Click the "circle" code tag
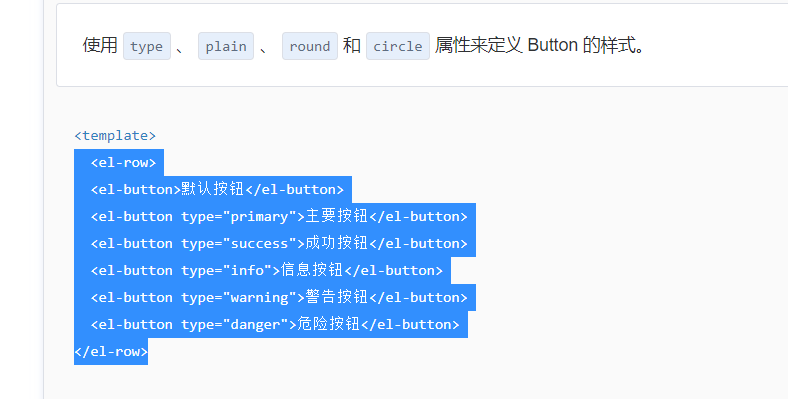Image resolution: width=788 pixels, height=399 pixels. point(398,46)
